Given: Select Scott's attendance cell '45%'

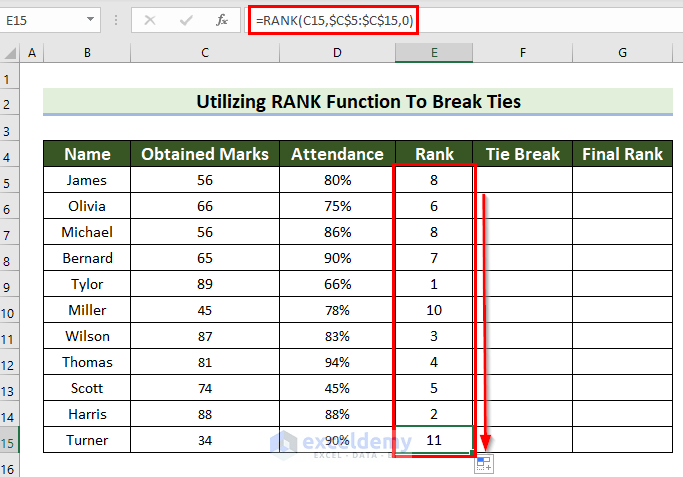Looking at the screenshot, I should (x=337, y=388).
